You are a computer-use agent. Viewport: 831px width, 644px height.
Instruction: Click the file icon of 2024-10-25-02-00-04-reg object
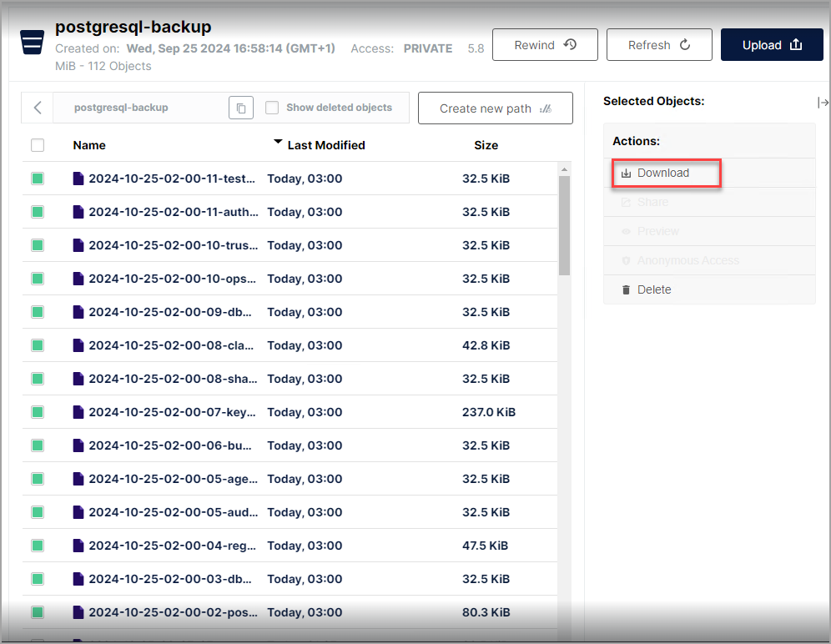[x=78, y=546]
